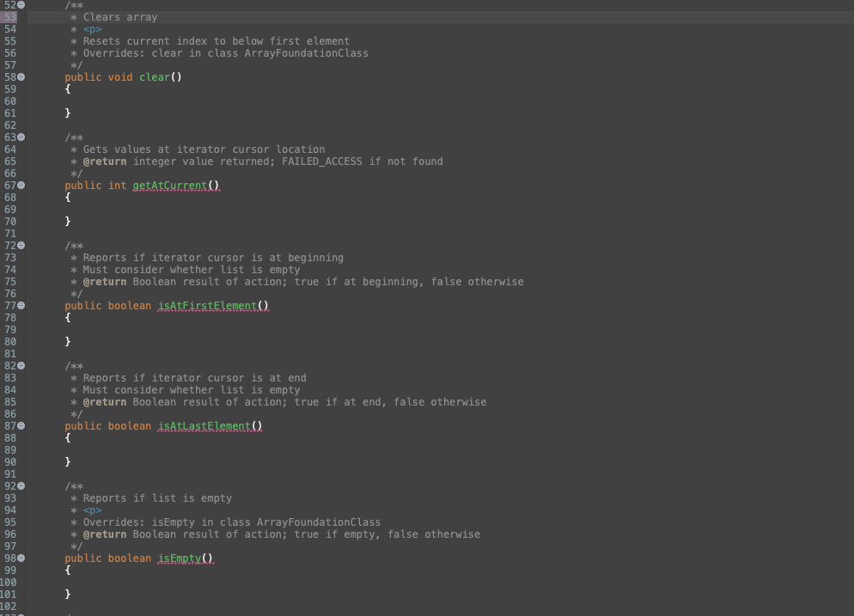Click the 'clear' method name
This screenshot has width=854, height=616.
155,77
